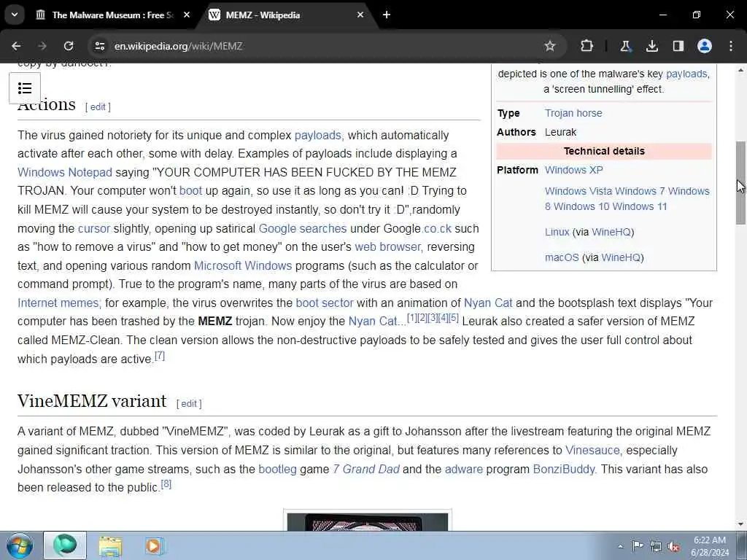The width and height of the screenshot is (747, 560).
Task: Open Chrome Labs flask icon
Action: 625,46
